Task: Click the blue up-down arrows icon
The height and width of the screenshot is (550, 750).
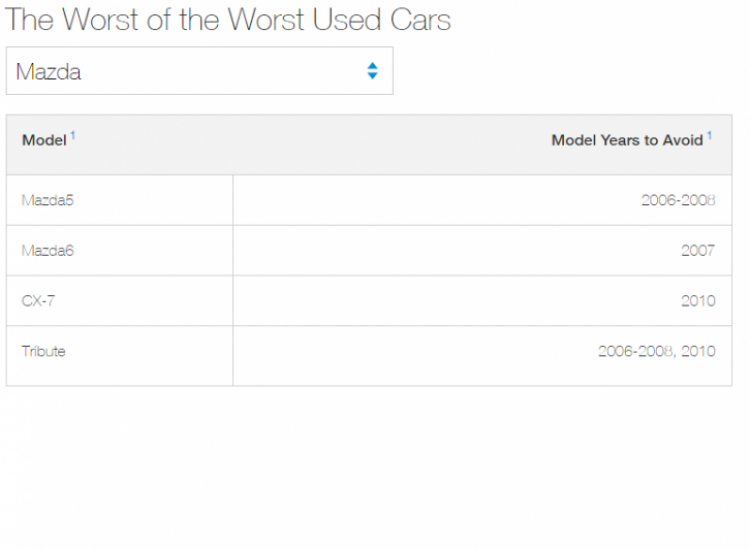Action: point(372,71)
